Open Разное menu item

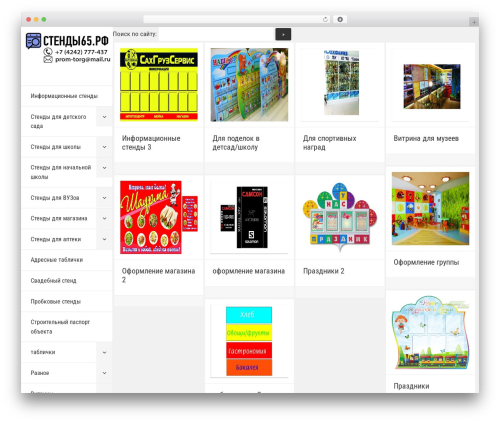pyautogui.click(x=40, y=373)
